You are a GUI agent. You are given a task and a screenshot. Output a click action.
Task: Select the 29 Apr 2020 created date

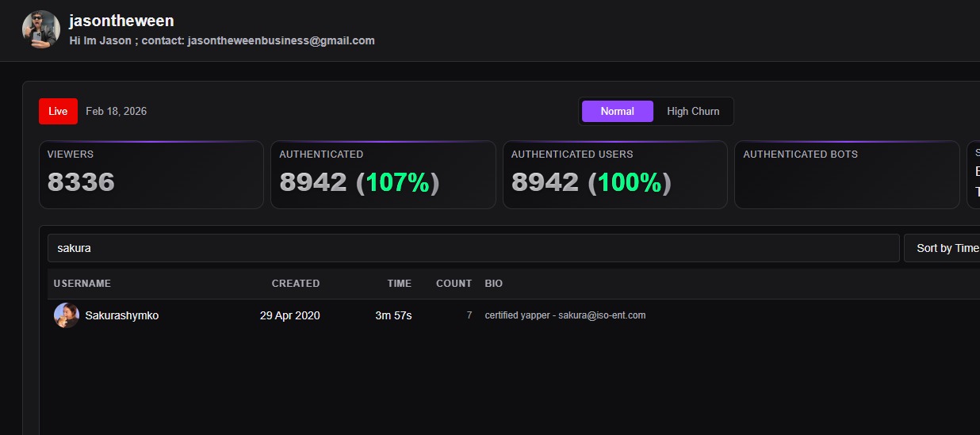coord(290,315)
